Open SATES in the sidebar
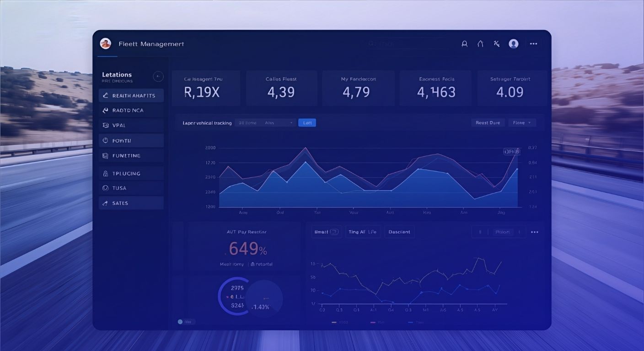This screenshot has height=351, width=644. point(131,203)
